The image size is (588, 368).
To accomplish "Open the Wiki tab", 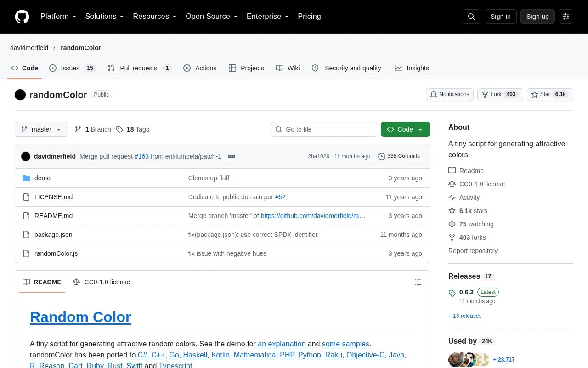I will tap(288, 68).
